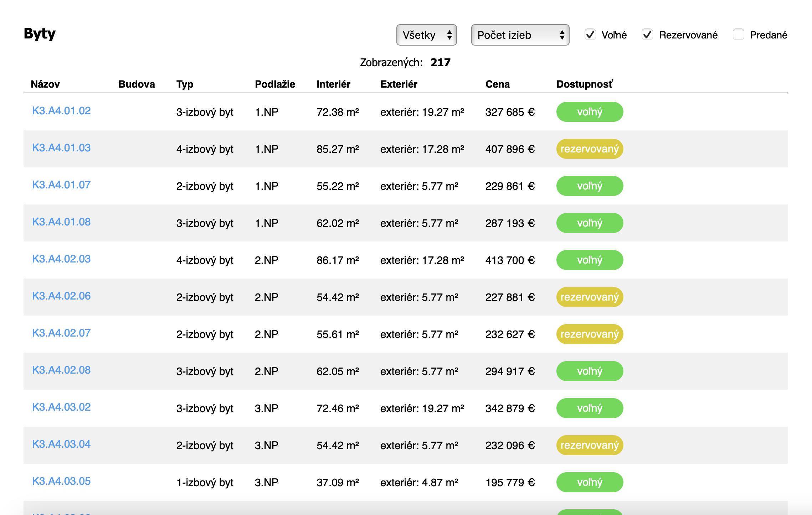Open apartment K3.A4.03.05 link
The width and height of the screenshot is (812, 515).
coord(61,481)
